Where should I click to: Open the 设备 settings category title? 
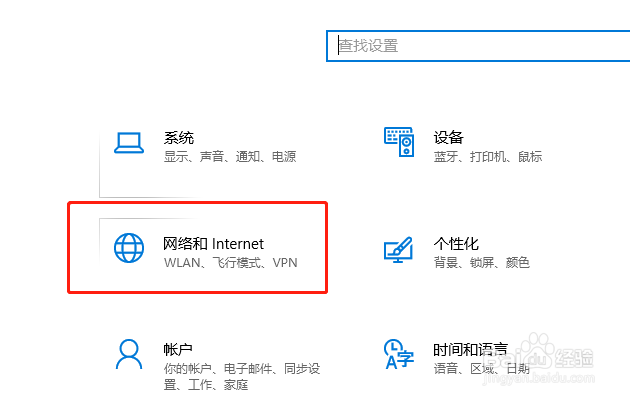tap(448, 137)
